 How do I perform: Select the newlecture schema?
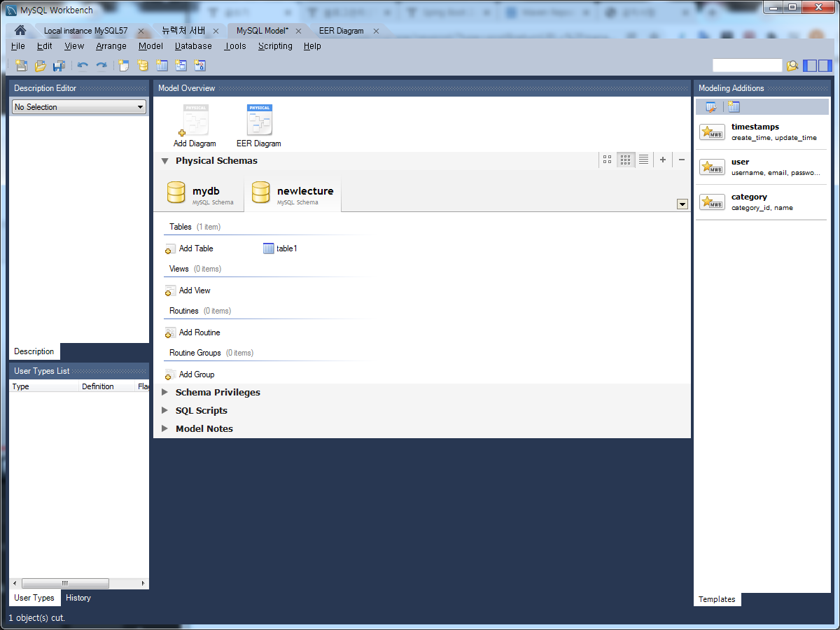293,194
